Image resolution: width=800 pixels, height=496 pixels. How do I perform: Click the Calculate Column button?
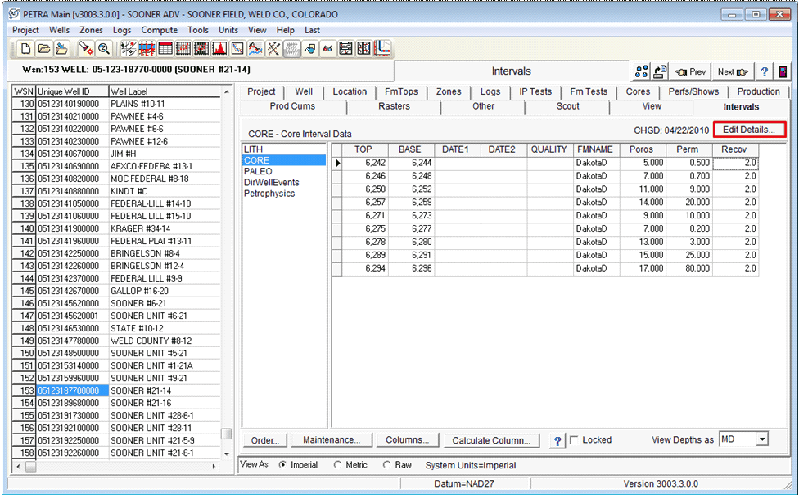pos(489,440)
